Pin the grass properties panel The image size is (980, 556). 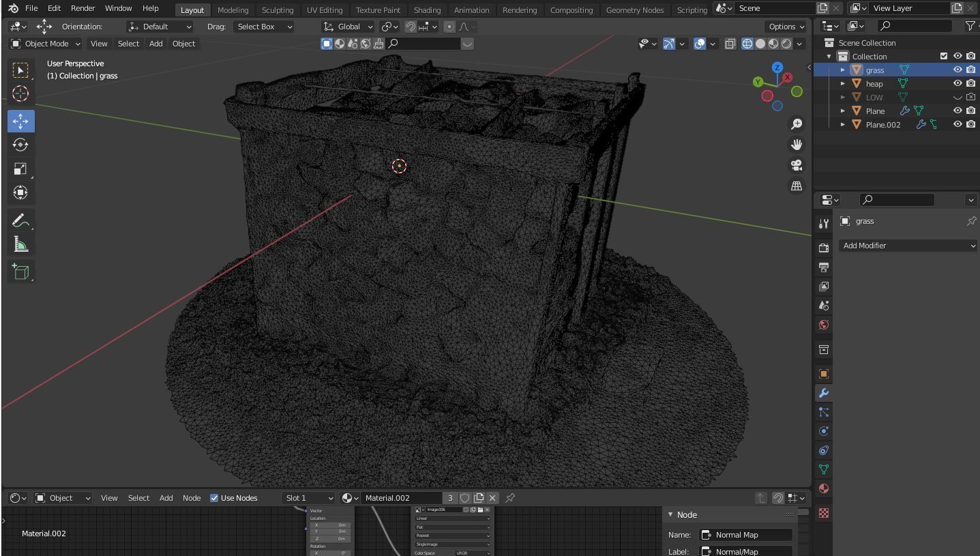point(971,221)
